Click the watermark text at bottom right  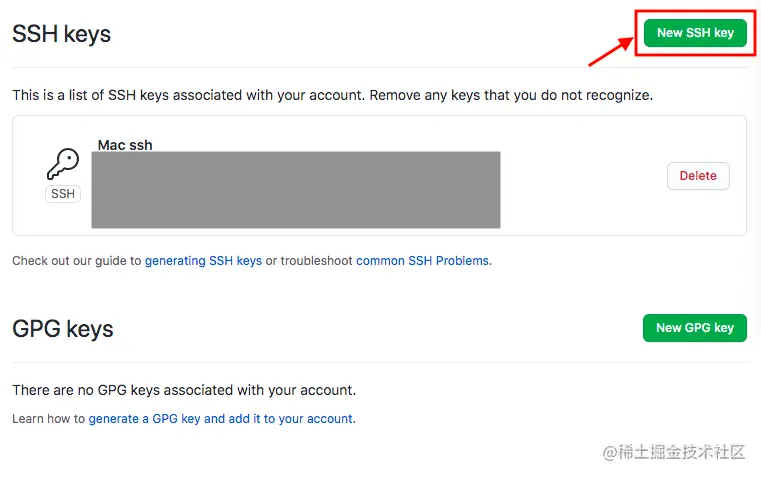(x=674, y=452)
